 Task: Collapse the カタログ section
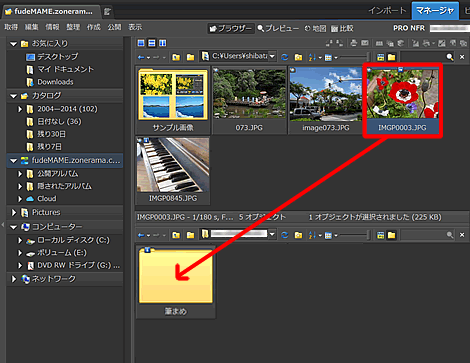[13, 96]
